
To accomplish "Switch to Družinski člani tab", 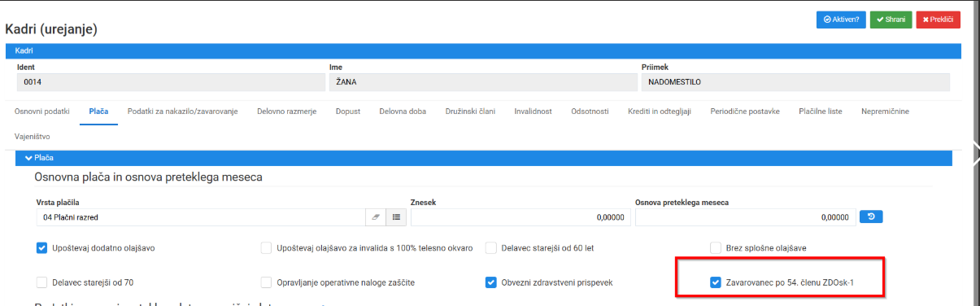I will (470, 111).
